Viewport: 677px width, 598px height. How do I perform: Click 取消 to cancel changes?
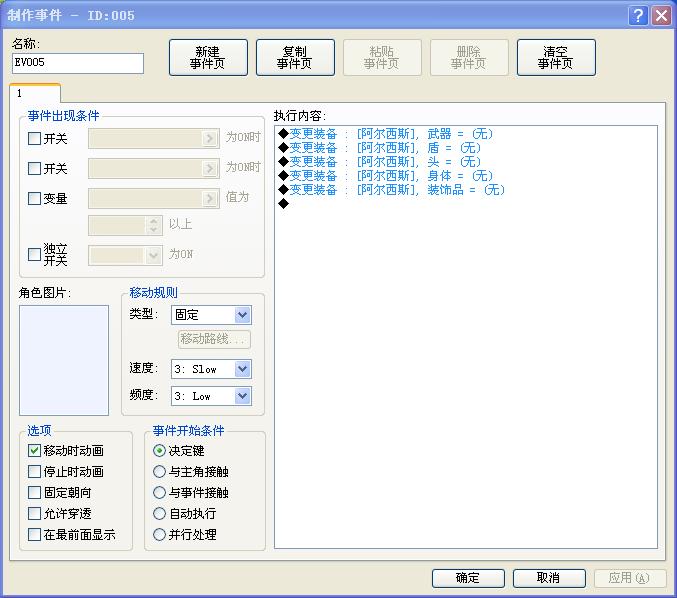[x=549, y=578]
